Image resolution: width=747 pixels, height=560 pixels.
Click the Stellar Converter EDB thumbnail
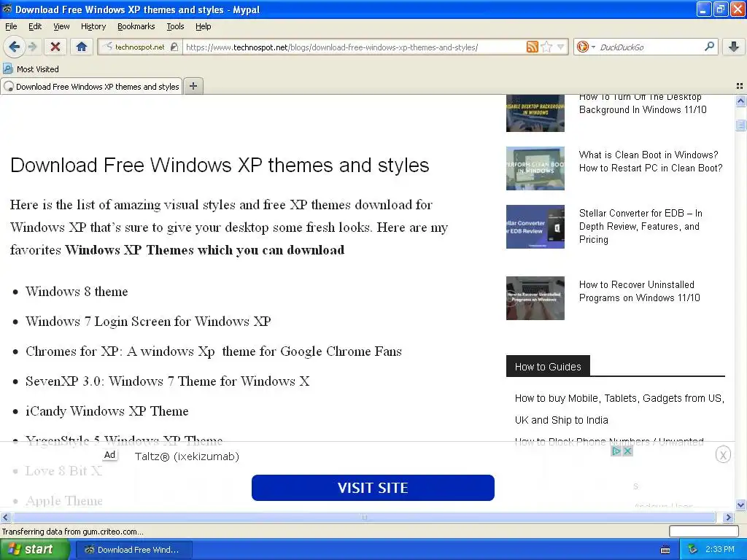pyautogui.click(x=535, y=227)
